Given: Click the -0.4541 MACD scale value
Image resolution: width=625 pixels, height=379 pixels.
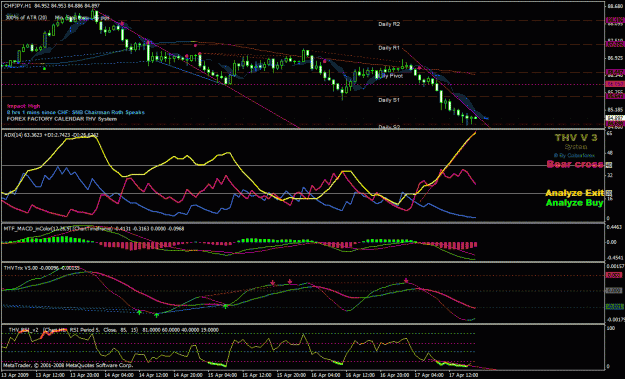Looking at the screenshot, I should tap(614, 258).
